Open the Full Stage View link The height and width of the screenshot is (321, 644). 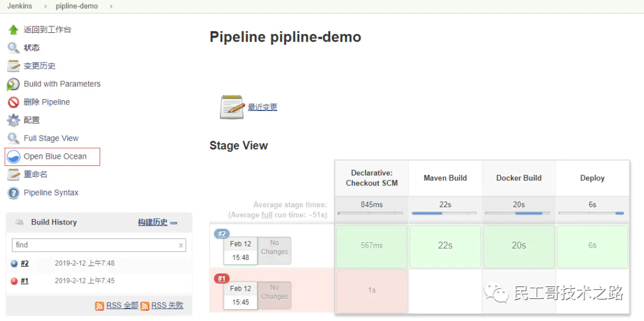(51, 138)
